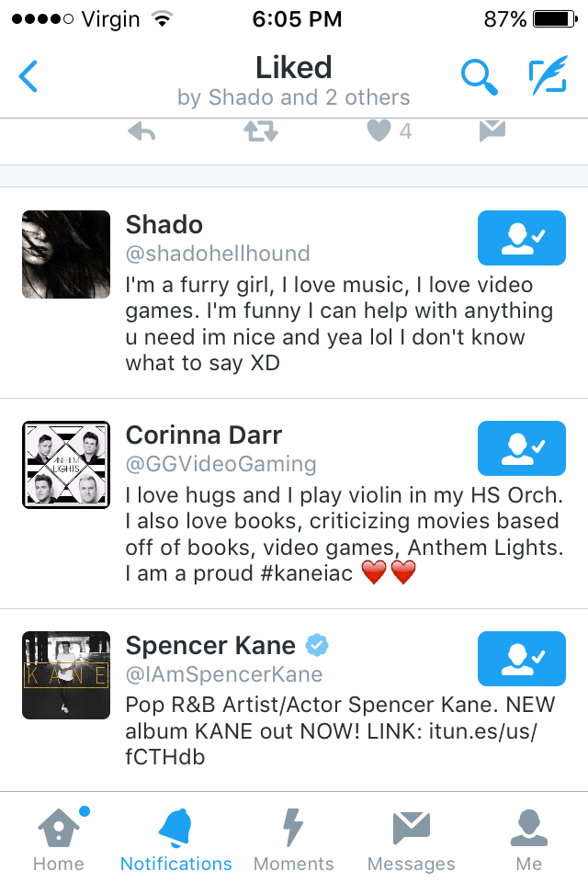Toggle following for Corinna Darr
588x882 pixels.
point(522,448)
